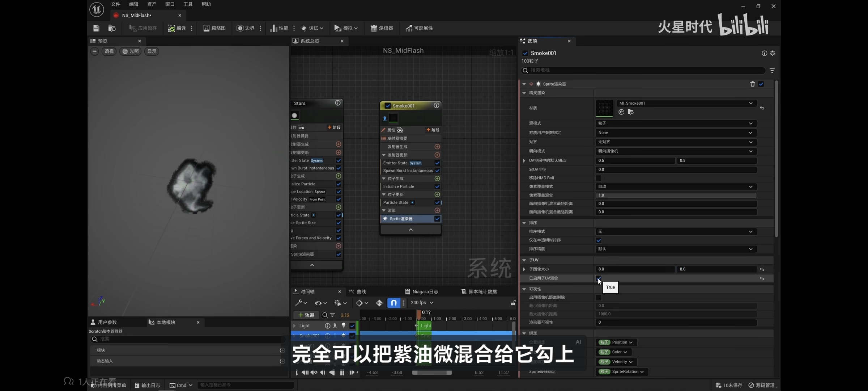Click the save asset icon in toolbar

[96, 28]
